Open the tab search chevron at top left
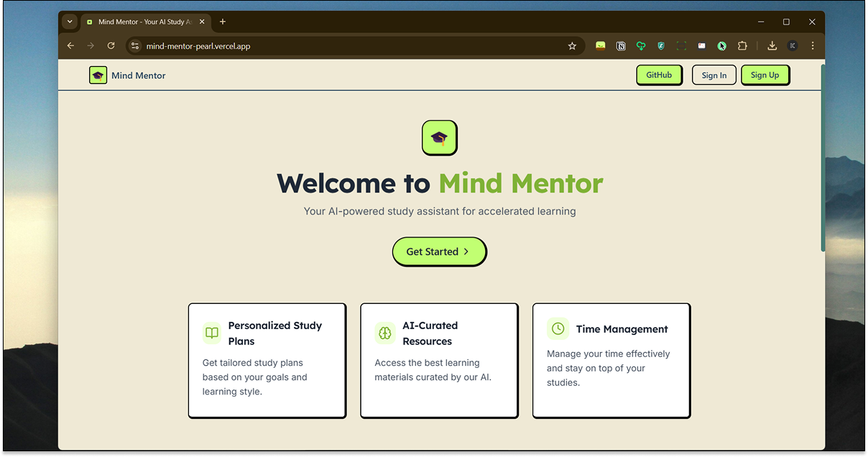 coord(69,22)
